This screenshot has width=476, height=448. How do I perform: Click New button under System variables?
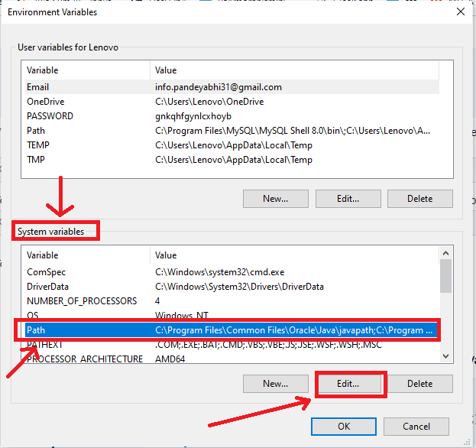tap(275, 383)
